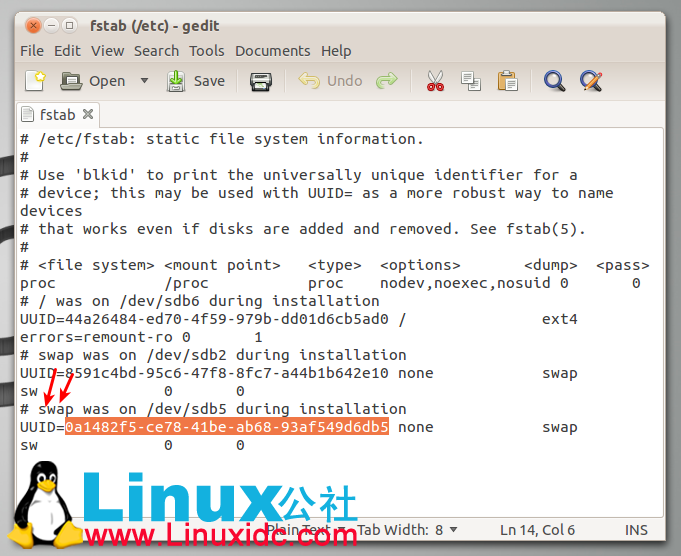Open the Find magnifier tool

tap(554, 81)
